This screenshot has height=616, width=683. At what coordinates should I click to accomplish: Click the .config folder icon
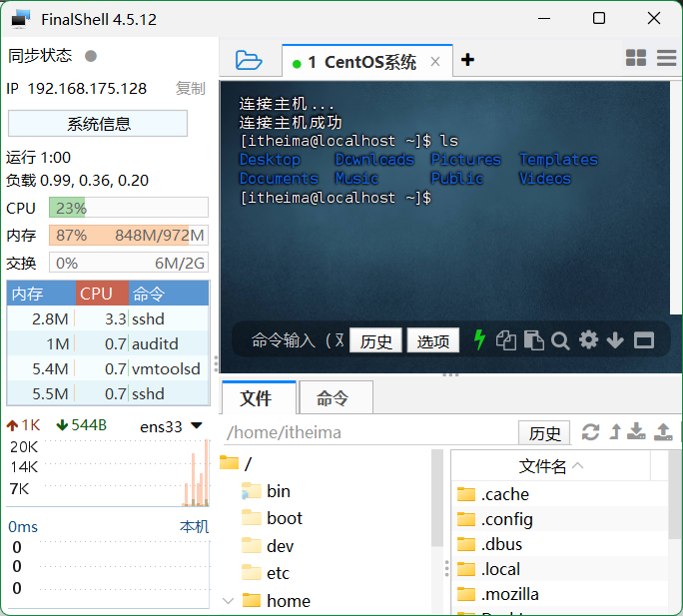click(466, 519)
